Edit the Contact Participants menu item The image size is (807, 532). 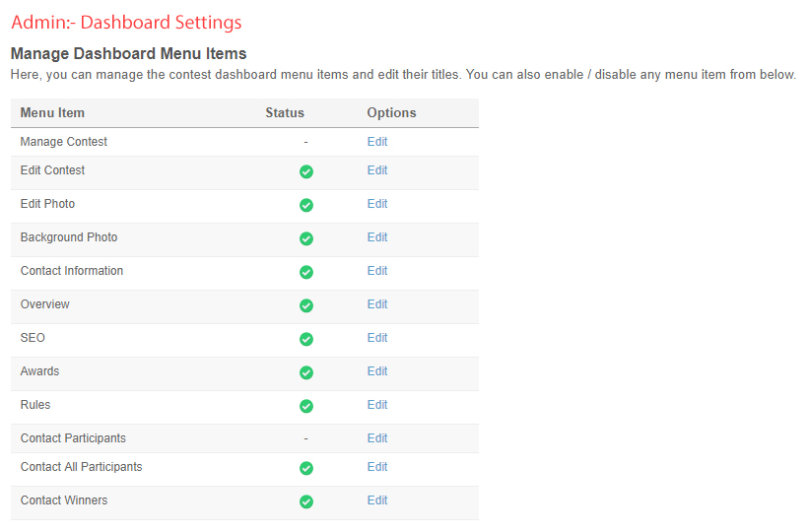[377, 438]
